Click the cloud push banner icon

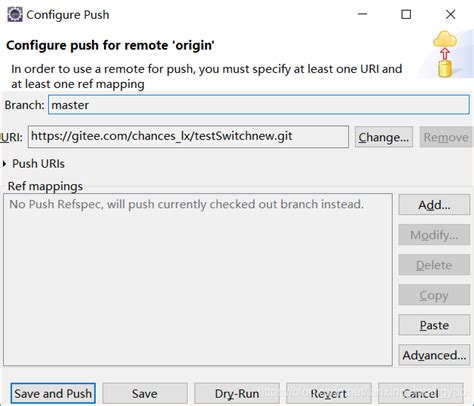pos(445,54)
